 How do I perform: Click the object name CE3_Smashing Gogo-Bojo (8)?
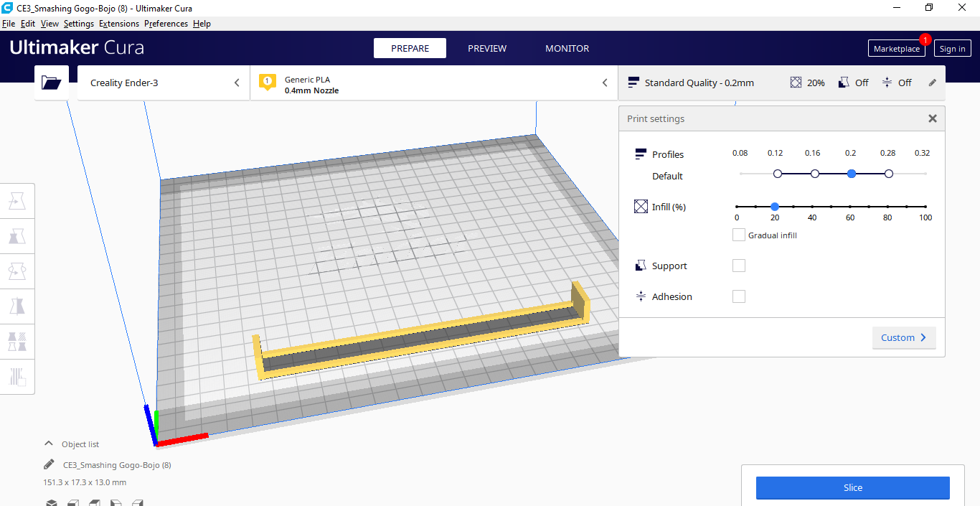[x=117, y=465]
